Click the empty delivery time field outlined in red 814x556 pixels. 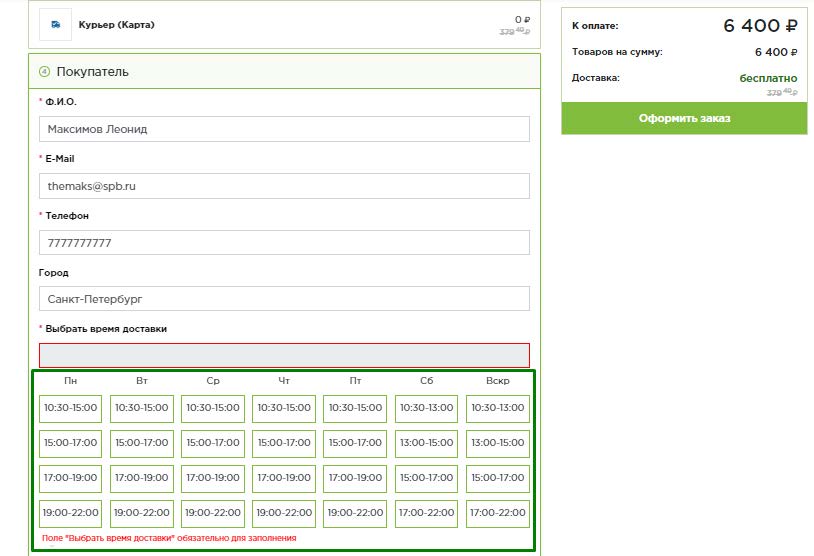[x=284, y=356]
